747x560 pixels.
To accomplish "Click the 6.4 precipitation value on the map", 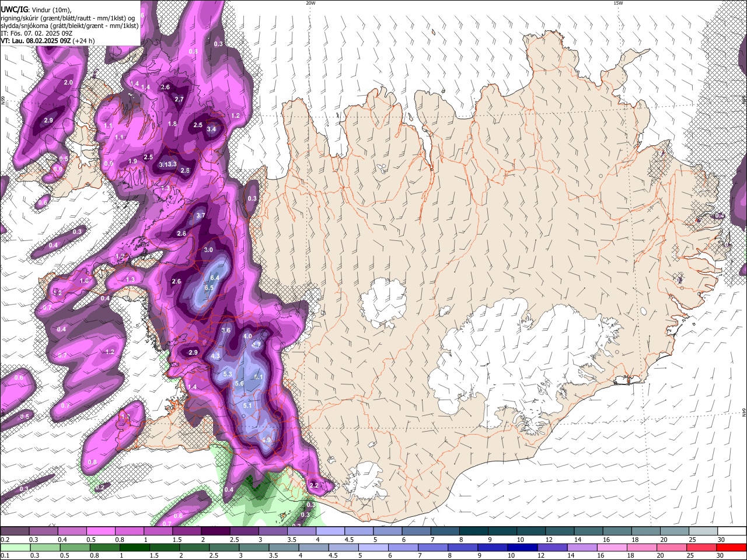I will click(x=215, y=278).
